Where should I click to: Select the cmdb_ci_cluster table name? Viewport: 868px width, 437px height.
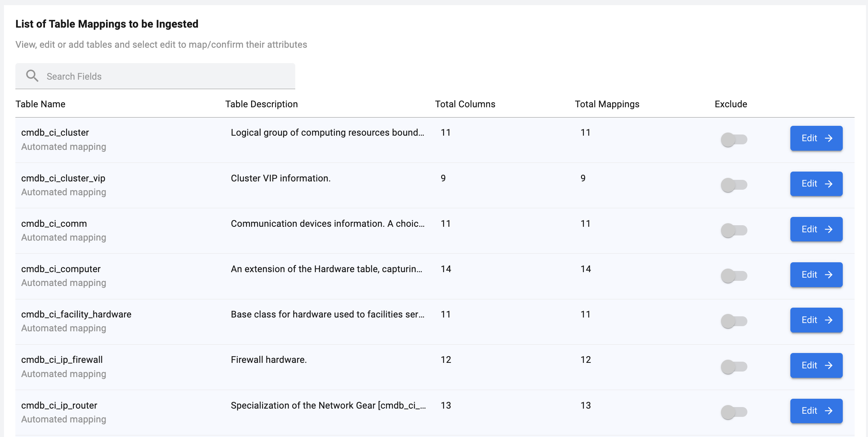(x=55, y=133)
